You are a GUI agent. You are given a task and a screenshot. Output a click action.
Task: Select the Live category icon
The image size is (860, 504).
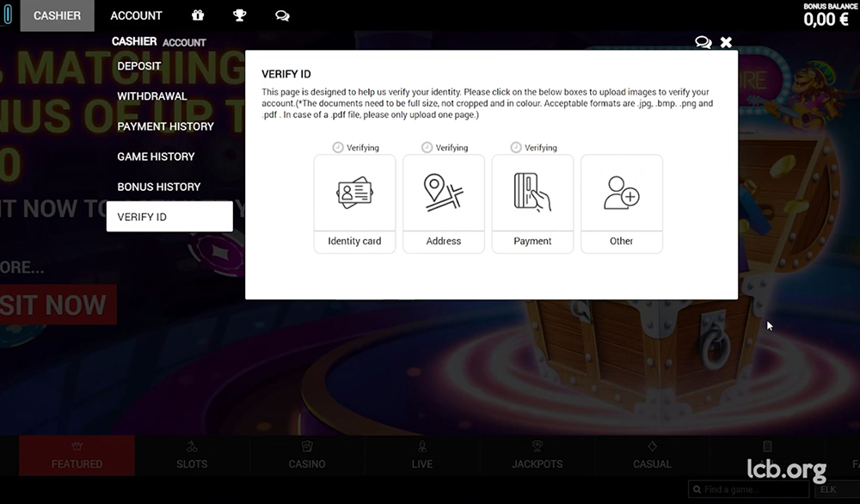pyautogui.click(x=421, y=446)
